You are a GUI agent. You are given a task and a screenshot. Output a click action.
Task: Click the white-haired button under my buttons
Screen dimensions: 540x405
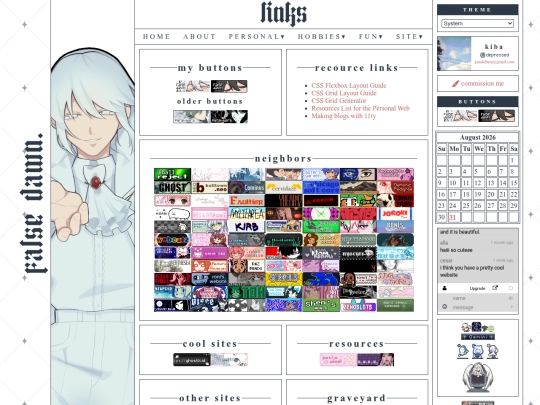tap(192, 86)
